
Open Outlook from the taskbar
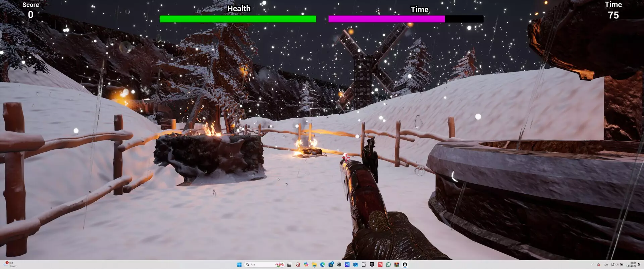click(356, 264)
